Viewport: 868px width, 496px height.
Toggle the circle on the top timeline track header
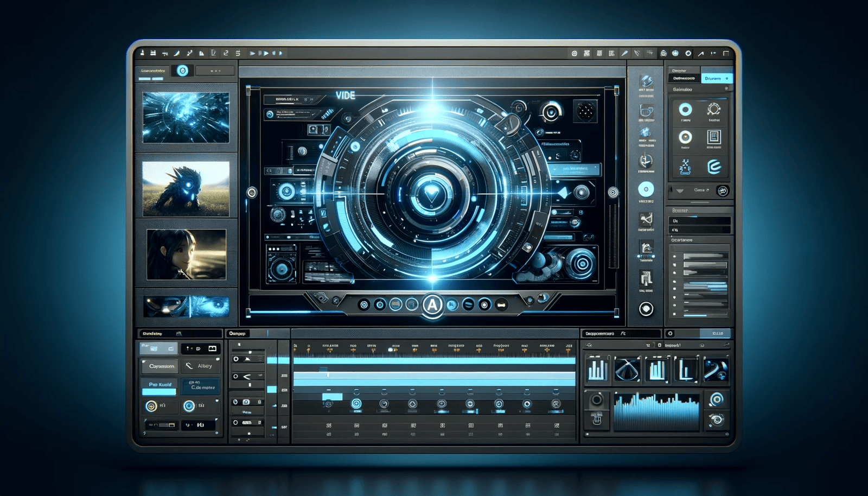236,359
